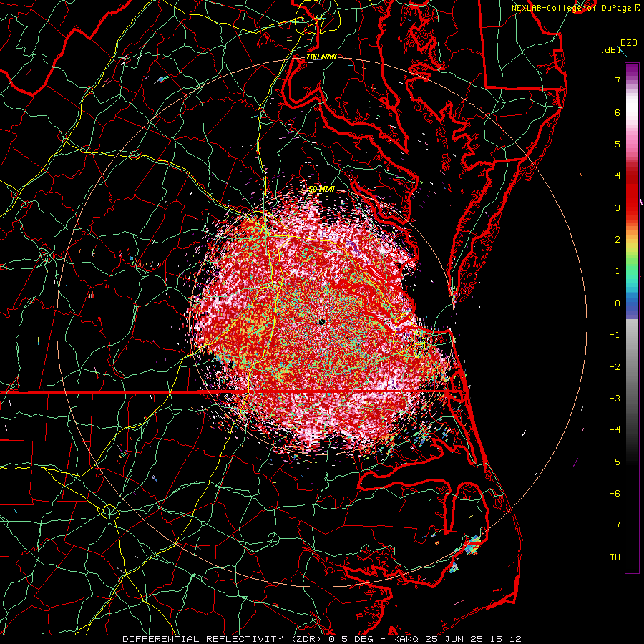Click the 0 value on the dB scale
Screen dimensions: 644x644
coord(618,303)
